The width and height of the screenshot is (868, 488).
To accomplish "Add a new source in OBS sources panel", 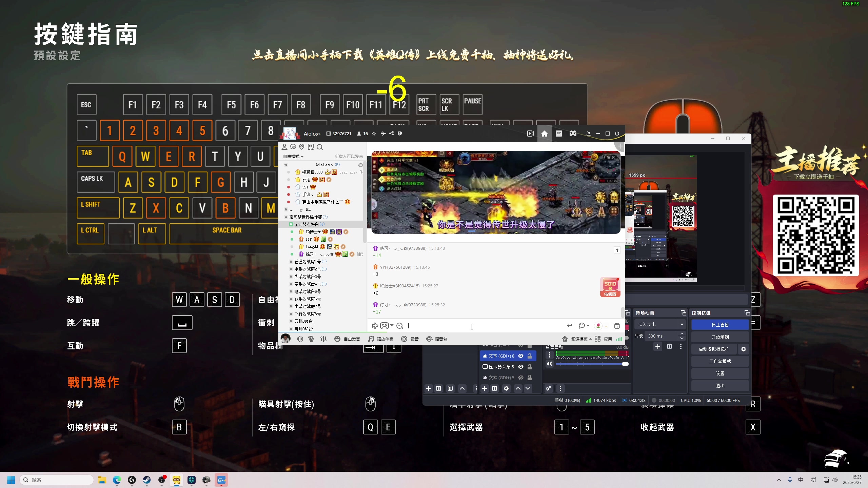I will 485,388.
